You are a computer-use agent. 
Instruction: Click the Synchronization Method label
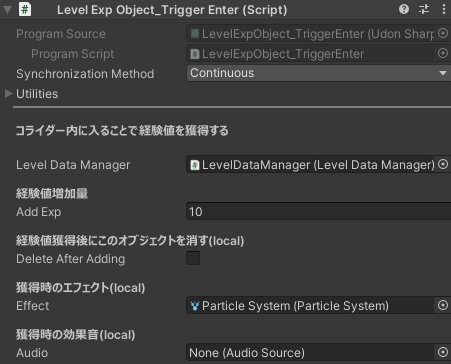[x=85, y=74]
